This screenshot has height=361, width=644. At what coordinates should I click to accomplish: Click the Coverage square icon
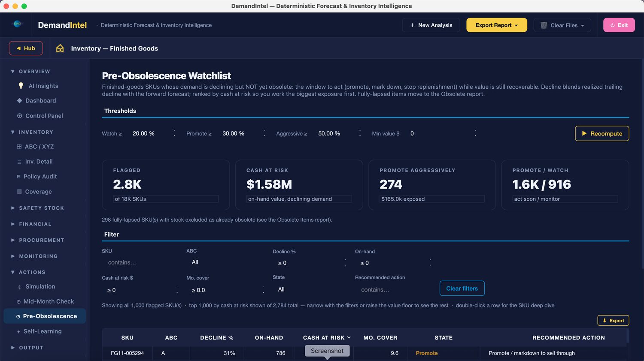[19, 192]
